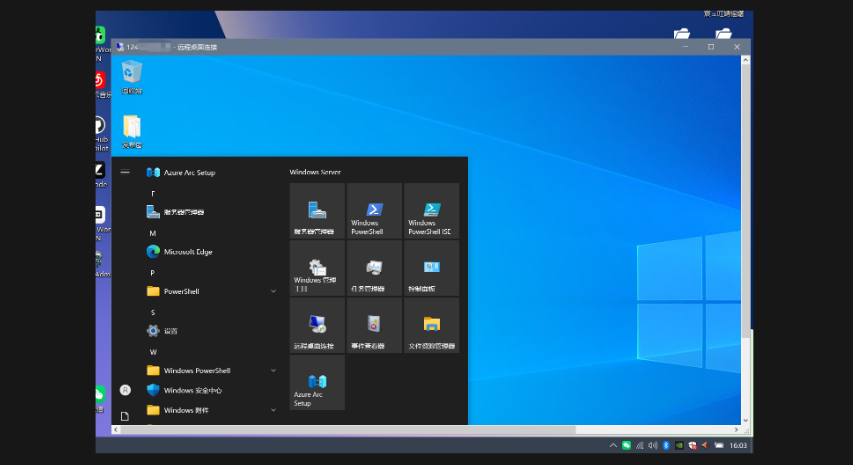Open Windows Security Center in the app list
The height and width of the screenshot is (465, 853).
click(184, 390)
